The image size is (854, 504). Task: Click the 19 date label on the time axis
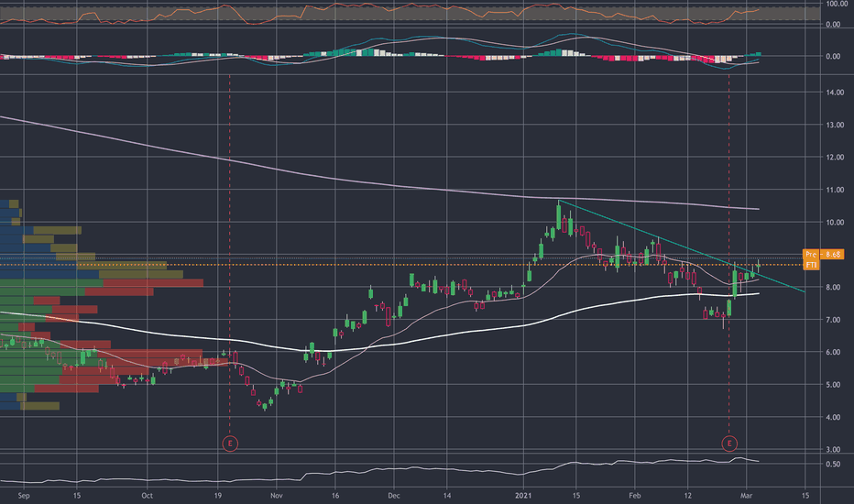tap(217, 496)
